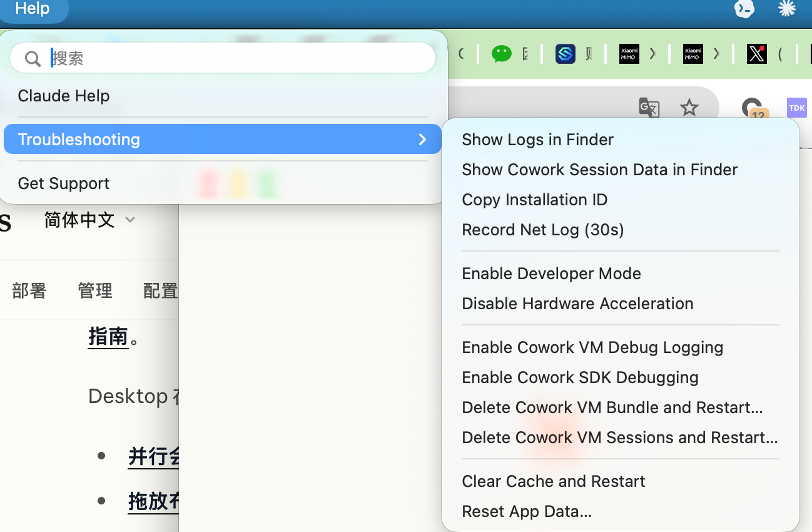812x532 pixels.
Task: Click Copy Installation ID
Action: (620, 200)
